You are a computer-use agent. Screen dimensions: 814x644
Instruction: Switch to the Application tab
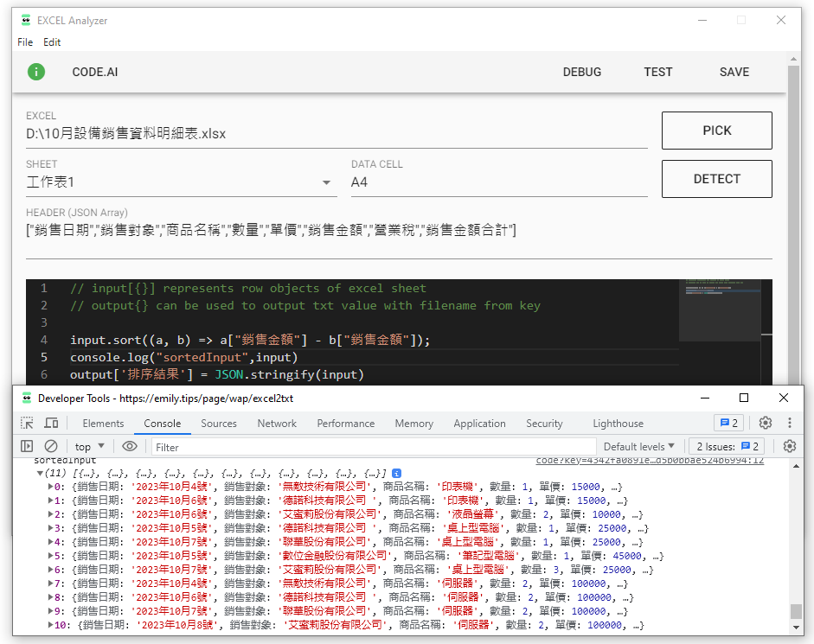click(479, 424)
